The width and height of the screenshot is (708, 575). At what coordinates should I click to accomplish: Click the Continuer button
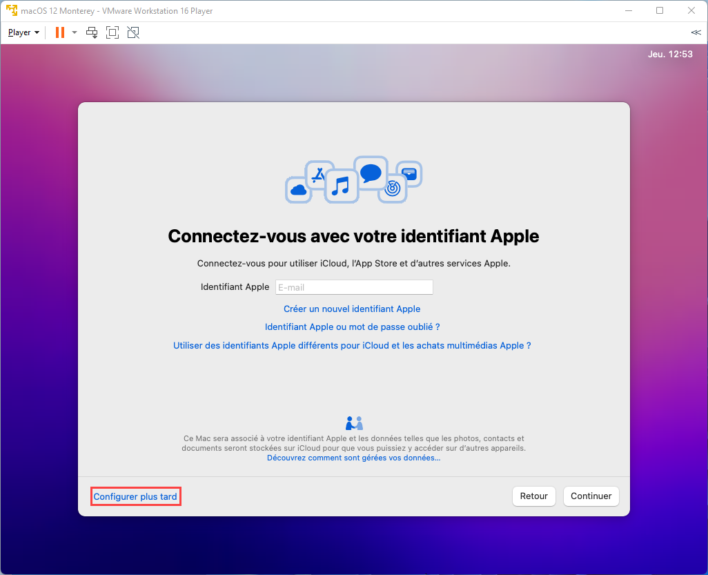coord(591,496)
